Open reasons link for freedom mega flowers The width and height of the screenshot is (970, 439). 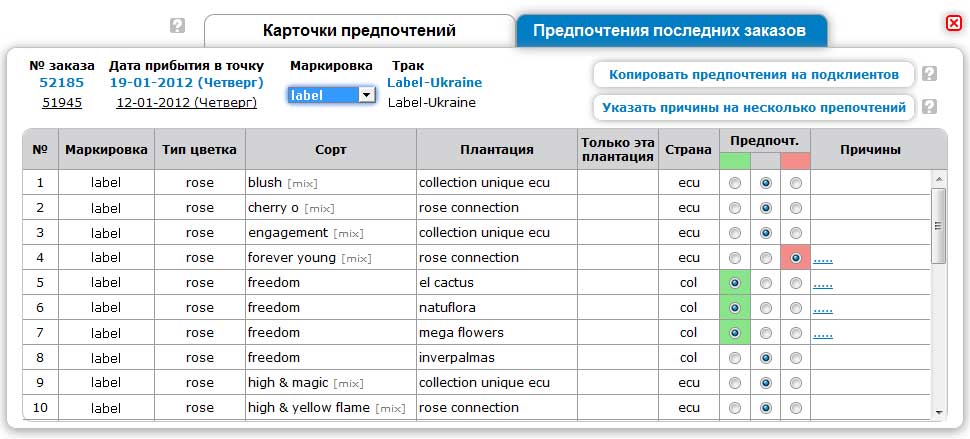point(823,334)
